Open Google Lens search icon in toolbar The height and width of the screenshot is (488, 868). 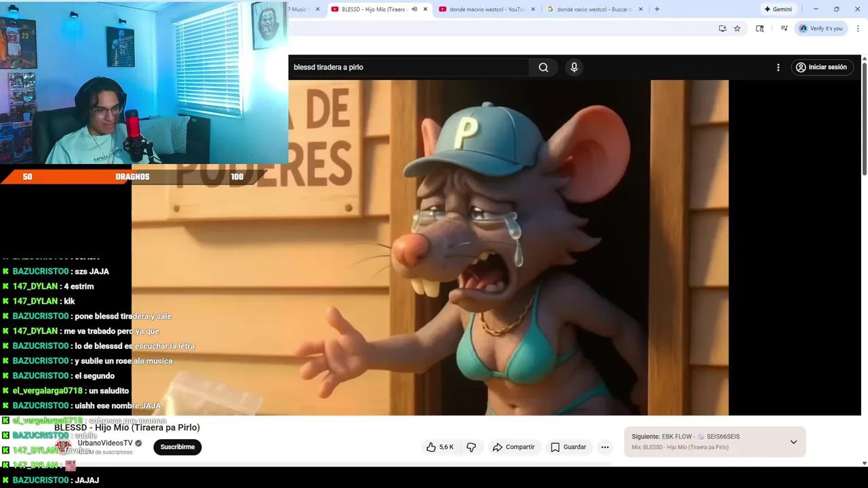(759, 28)
